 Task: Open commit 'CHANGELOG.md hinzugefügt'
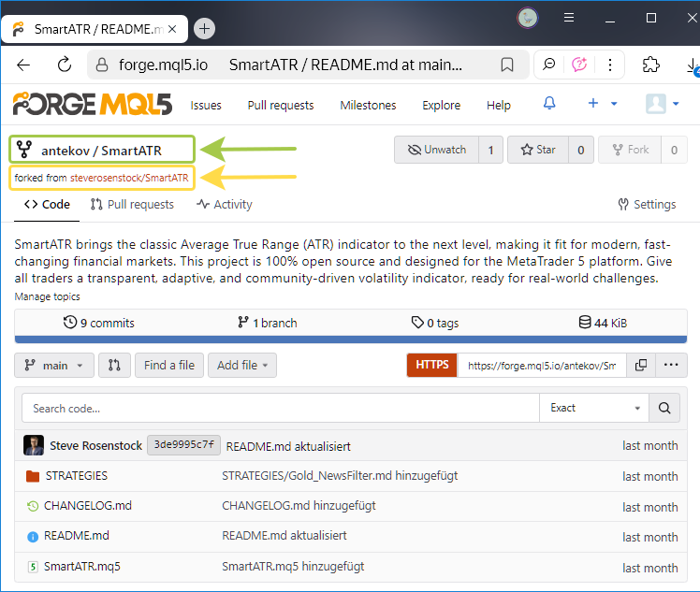[x=299, y=505]
